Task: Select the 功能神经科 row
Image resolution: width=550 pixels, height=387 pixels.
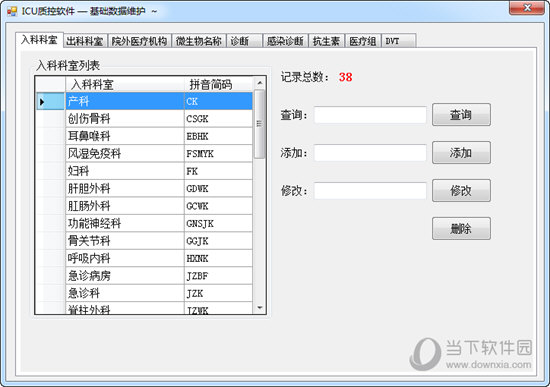Action: 144,223
